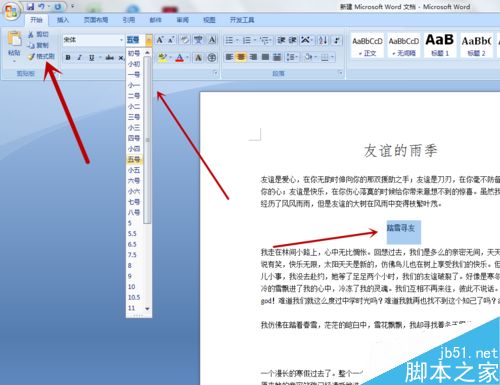Viewport: 500px width, 385px height.
Task: Align the paragraph to the right
Action: click(253, 57)
